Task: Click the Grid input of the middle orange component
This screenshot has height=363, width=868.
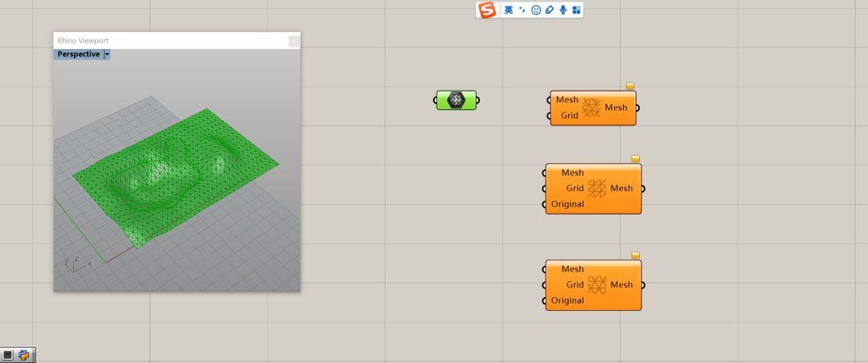Action: pos(575,188)
